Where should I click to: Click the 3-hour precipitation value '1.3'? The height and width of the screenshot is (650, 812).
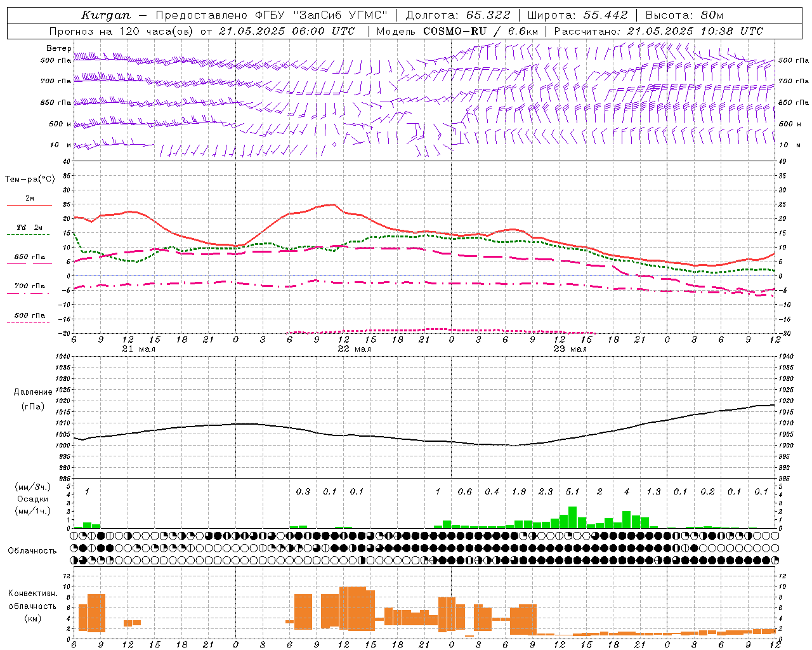coord(653,491)
